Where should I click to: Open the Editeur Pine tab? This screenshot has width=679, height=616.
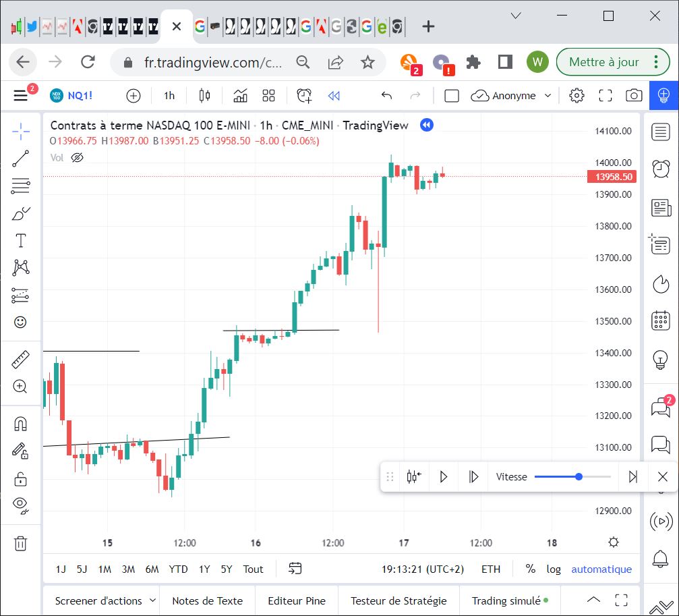[x=297, y=601]
